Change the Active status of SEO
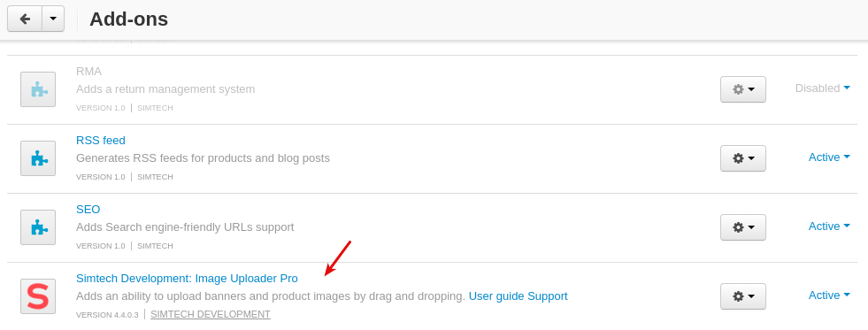 (829, 226)
